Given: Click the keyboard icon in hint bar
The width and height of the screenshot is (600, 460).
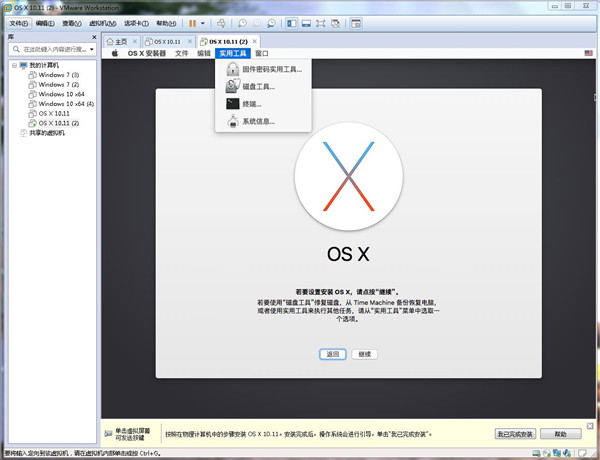Looking at the screenshot, I should point(108,434).
